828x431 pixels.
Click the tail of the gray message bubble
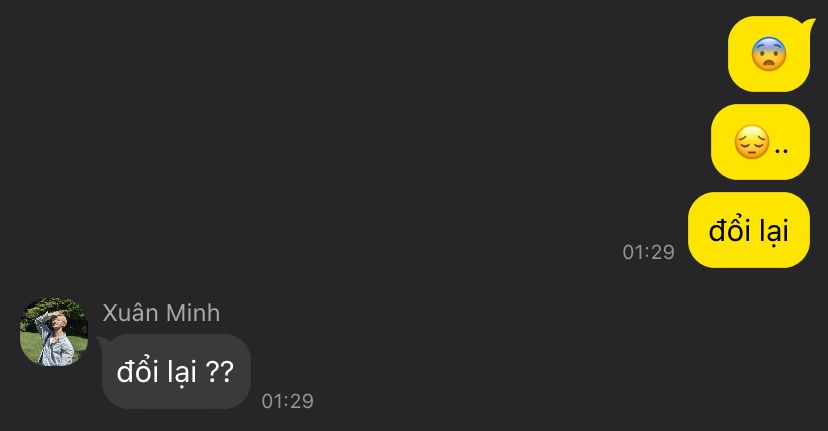(102, 342)
